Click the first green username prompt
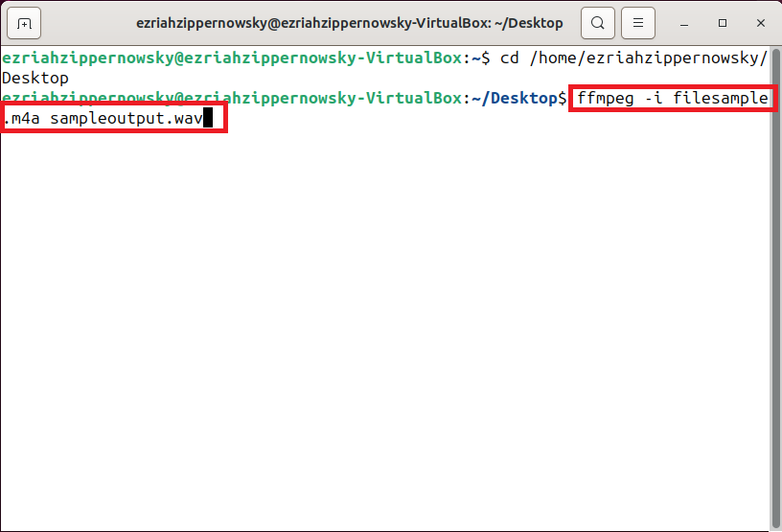This screenshot has width=782, height=532. click(232, 58)
